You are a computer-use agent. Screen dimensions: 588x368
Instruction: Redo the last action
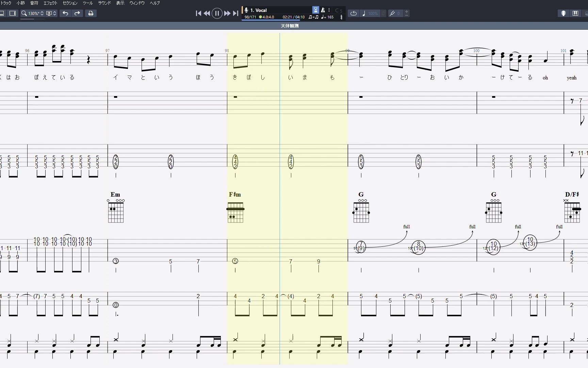coord(77,13)
